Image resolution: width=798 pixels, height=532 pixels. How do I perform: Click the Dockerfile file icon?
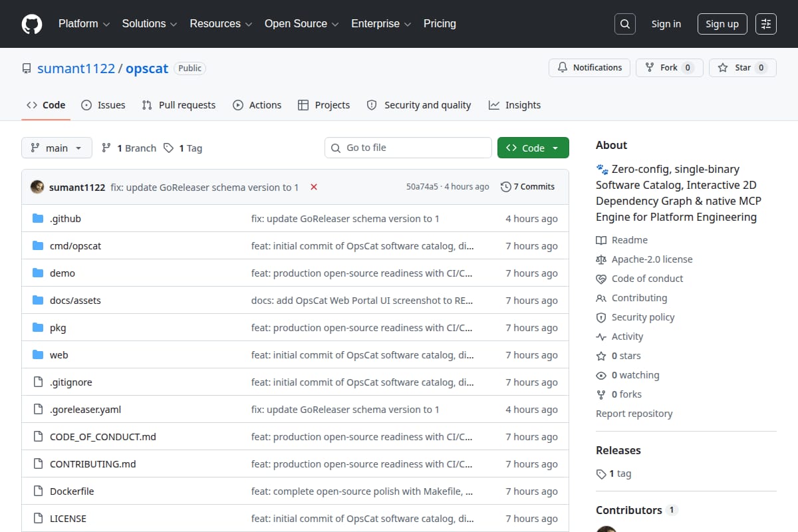pyautogui.click(x=38, y=491)
